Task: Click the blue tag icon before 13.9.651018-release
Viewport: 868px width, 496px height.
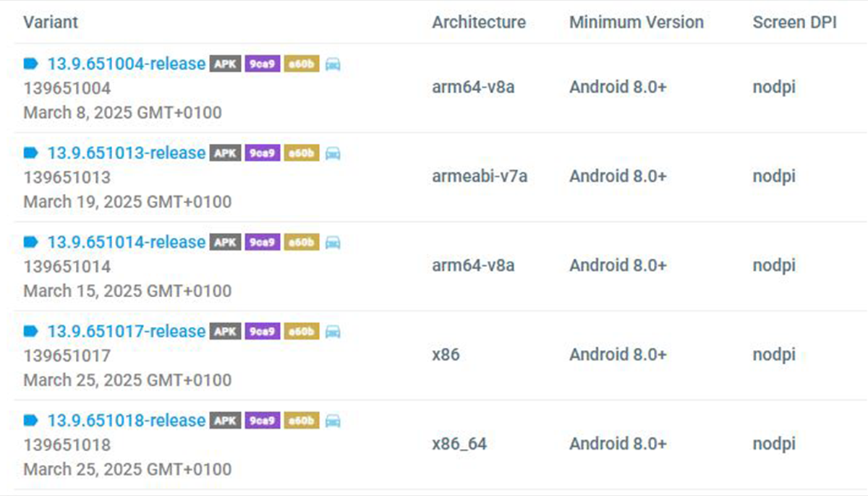Action: pos(30,421)
